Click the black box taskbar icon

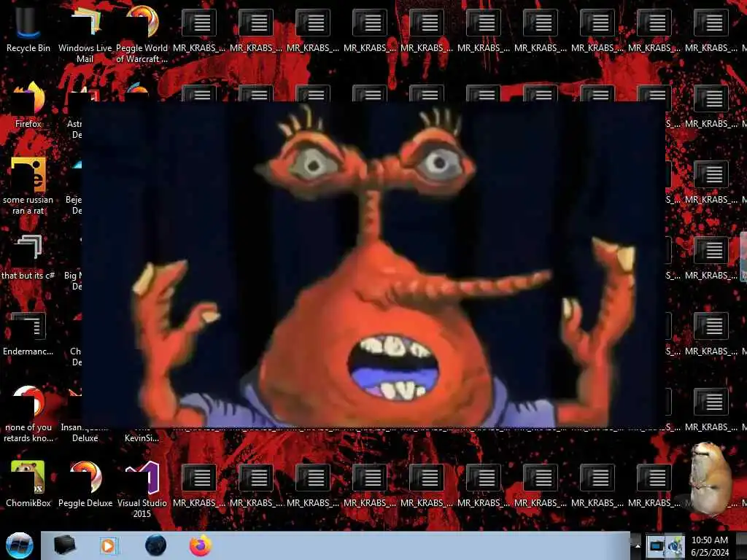click(x=64, y=545)
